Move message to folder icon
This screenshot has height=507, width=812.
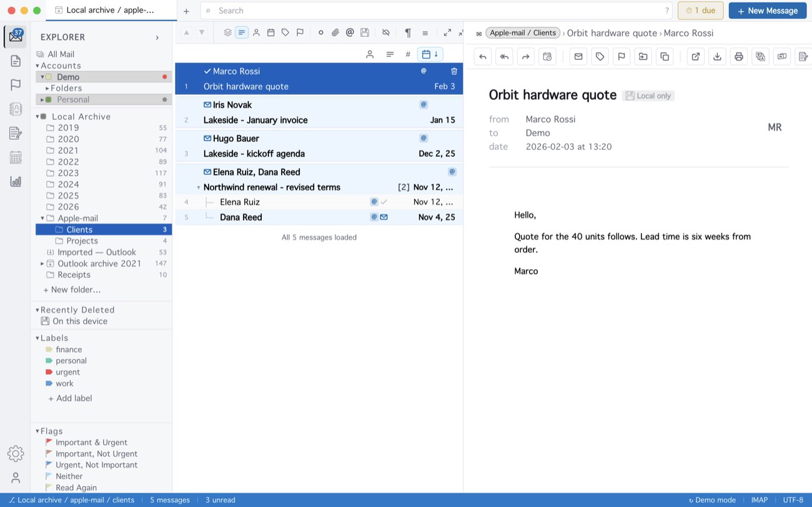tap(643, 57)
